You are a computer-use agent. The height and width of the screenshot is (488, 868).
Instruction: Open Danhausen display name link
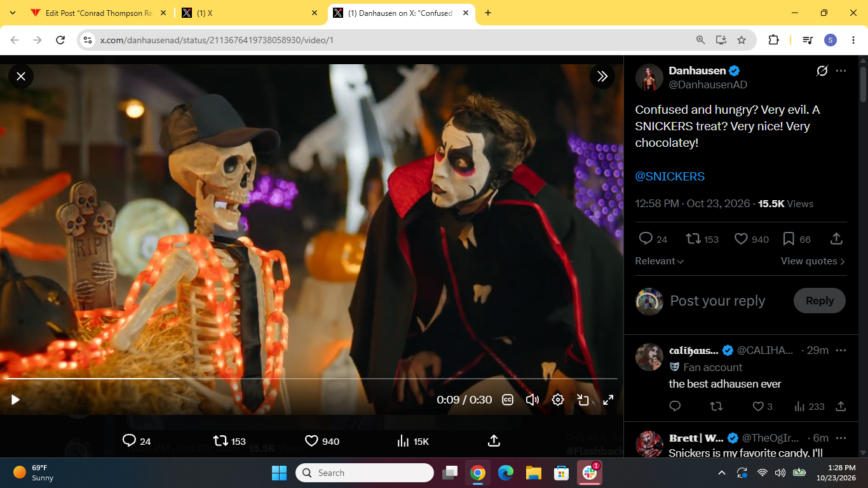point(697,71)
